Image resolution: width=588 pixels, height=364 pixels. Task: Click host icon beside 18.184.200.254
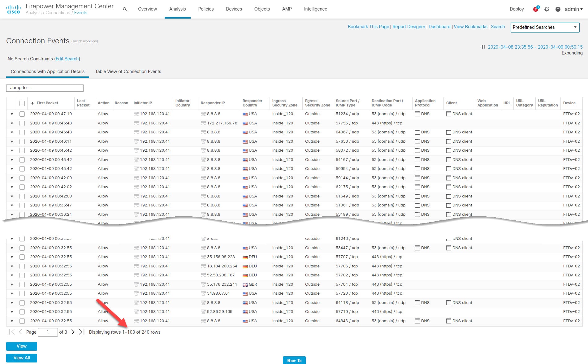click(x=203, y=266)
